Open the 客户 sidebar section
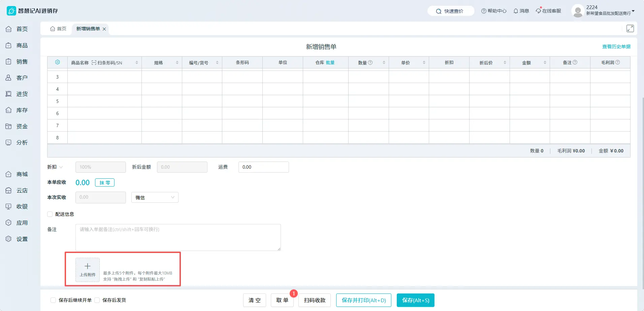The image size is (644, 311). [17, 78]
